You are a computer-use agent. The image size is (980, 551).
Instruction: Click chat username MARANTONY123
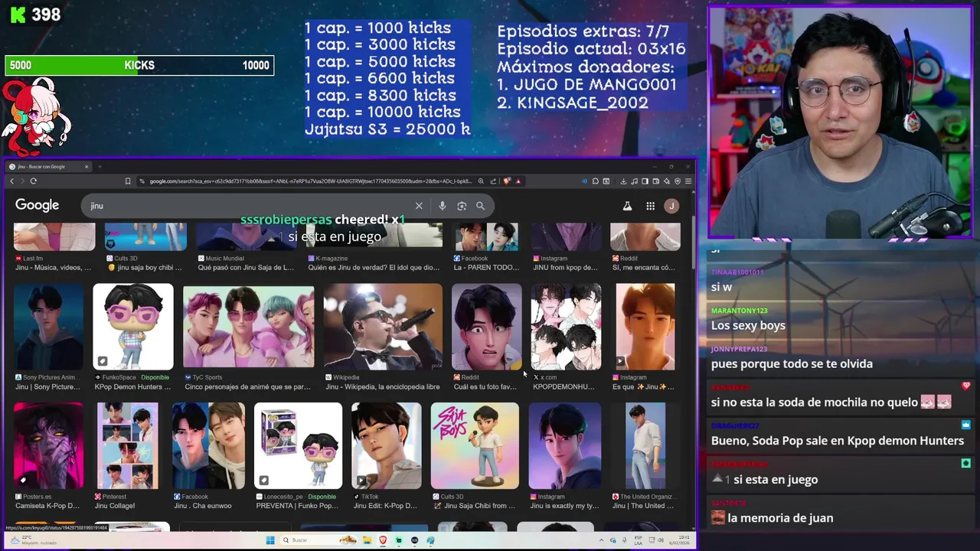[739, 311]
